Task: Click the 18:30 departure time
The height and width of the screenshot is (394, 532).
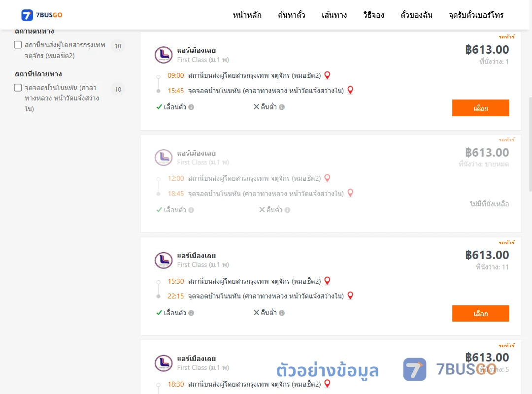Action: (176, 384)
